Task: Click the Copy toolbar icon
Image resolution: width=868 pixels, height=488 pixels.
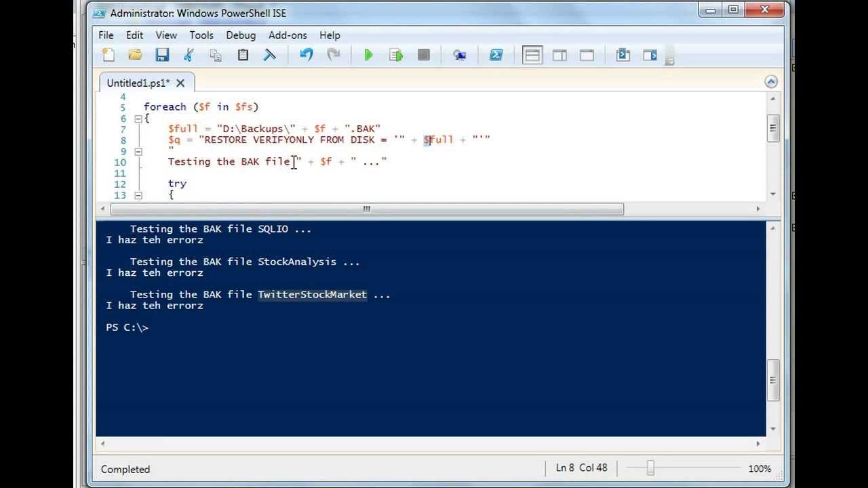Action: tap(216, 55)
